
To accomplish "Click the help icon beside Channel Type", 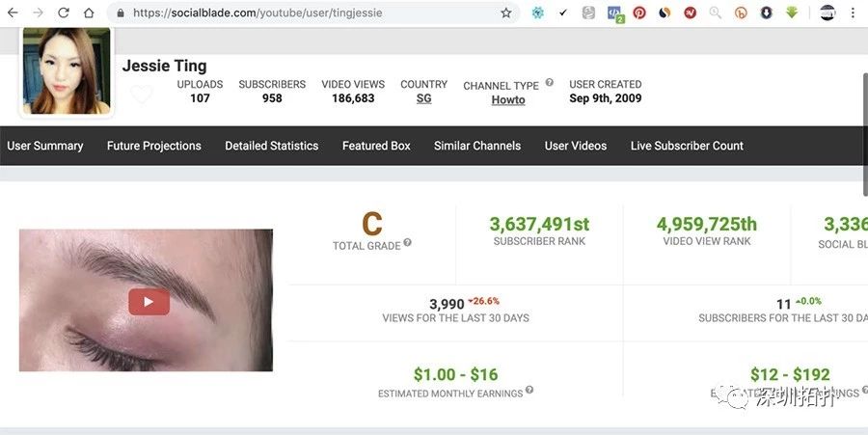I will click(550, 83).
